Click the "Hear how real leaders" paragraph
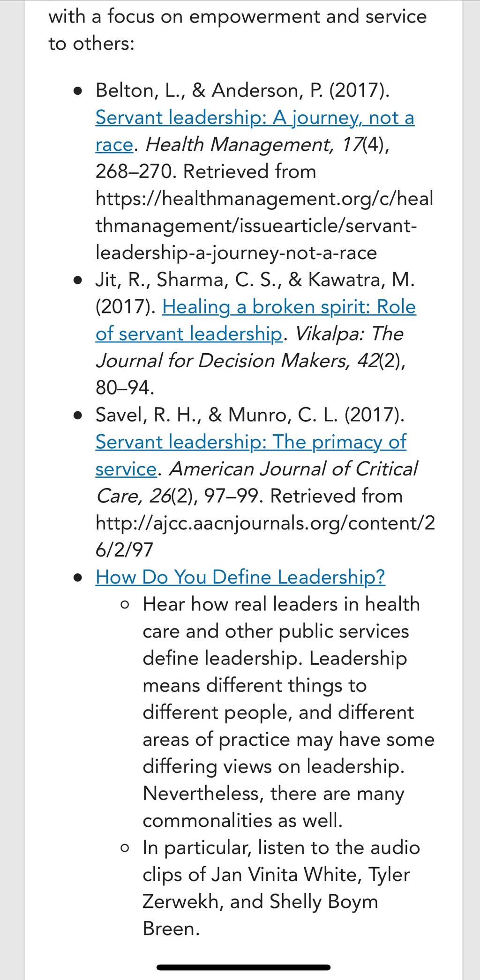This screenshot has height=980, width=480. [x=288, y=712]
